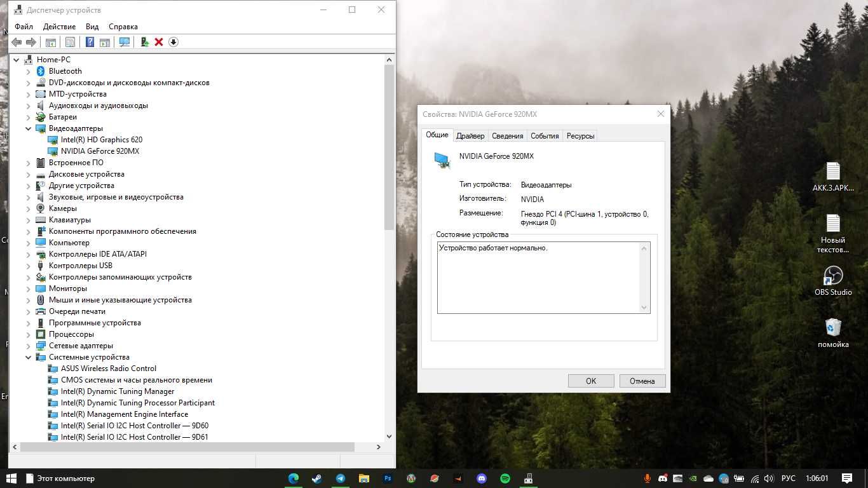Screen dimensions: 868x488
Task: Open Photoshop from the taskbar
Action: pos(388,478)
